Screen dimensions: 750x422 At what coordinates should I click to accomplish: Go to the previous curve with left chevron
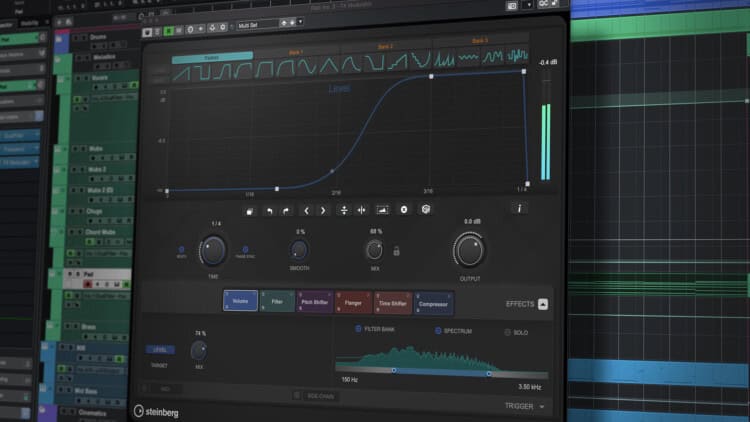pyautogui.click(x=307, y=210)
